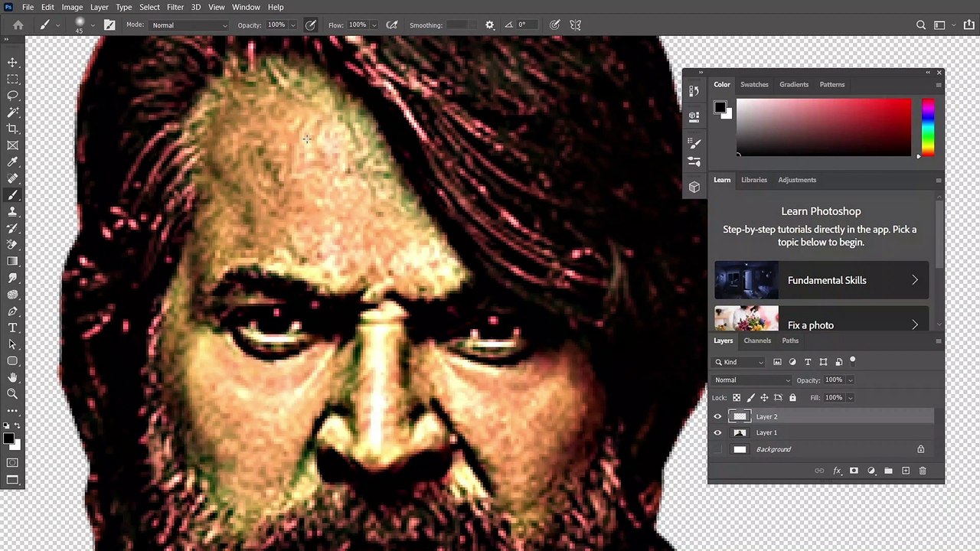The image size is (980, 551).
Task: Switch to the Swatches tab
Action: click(754, 84)
